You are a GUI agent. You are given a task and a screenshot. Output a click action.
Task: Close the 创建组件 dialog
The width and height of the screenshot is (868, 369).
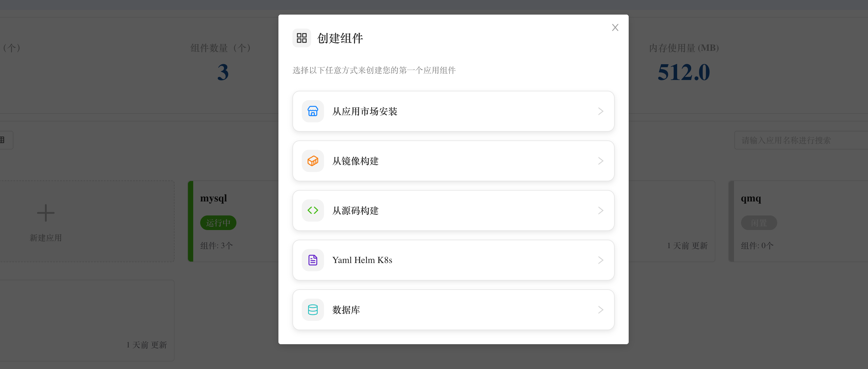[x=615, y=28]
